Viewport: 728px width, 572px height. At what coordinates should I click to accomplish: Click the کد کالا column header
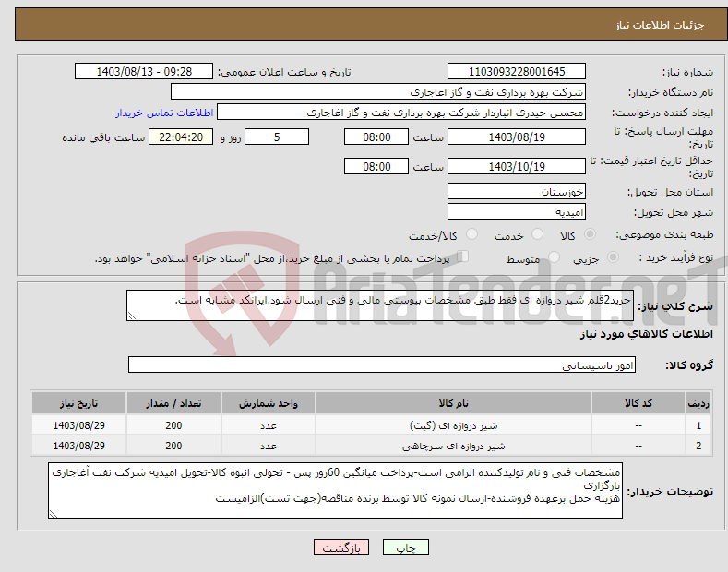tap(638, 403)
